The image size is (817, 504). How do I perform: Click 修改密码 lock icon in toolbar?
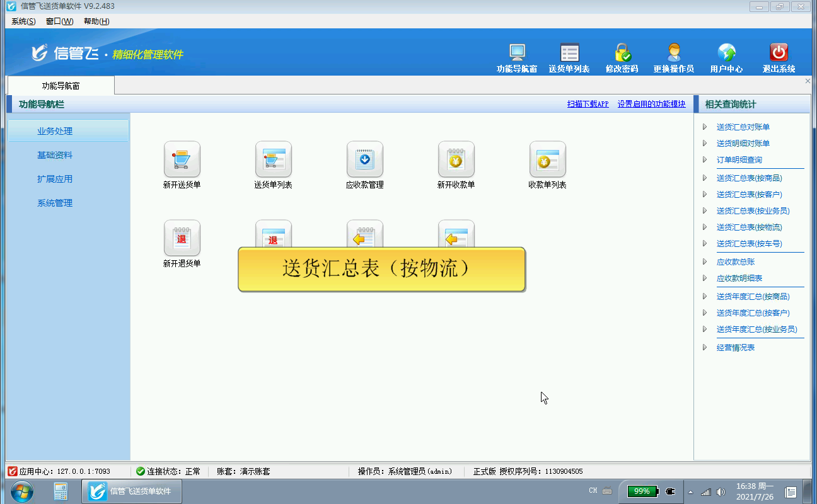tap(622, 53)
